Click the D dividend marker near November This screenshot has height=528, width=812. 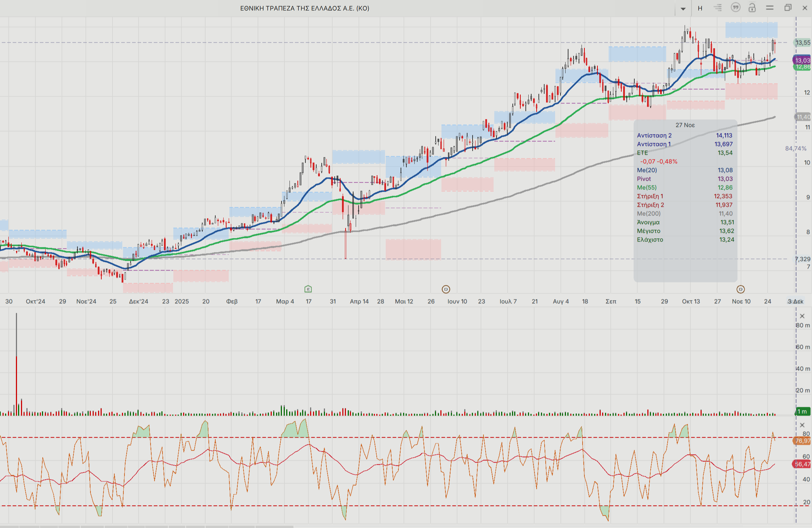point(741,289)
